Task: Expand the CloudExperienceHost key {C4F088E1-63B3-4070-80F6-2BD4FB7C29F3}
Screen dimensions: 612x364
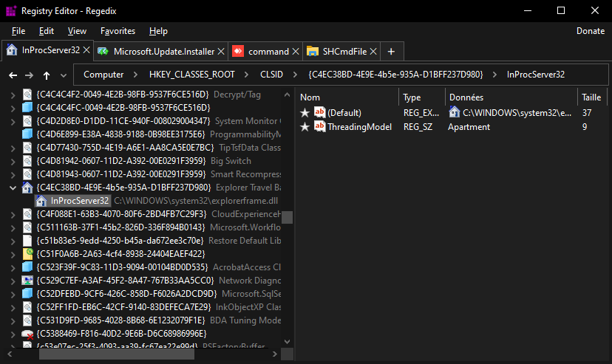Action: click(13, 214)
